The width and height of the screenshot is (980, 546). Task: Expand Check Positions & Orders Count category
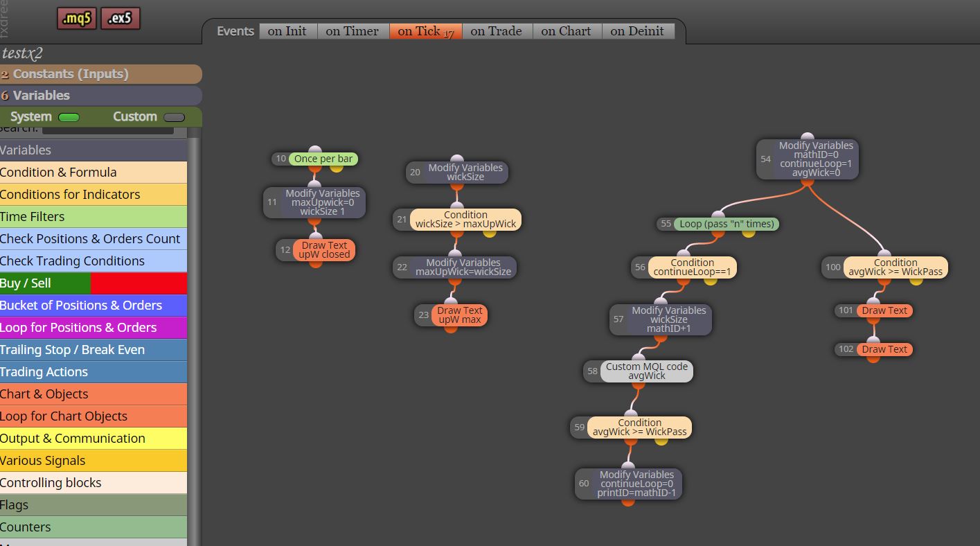tap(93, 239)
